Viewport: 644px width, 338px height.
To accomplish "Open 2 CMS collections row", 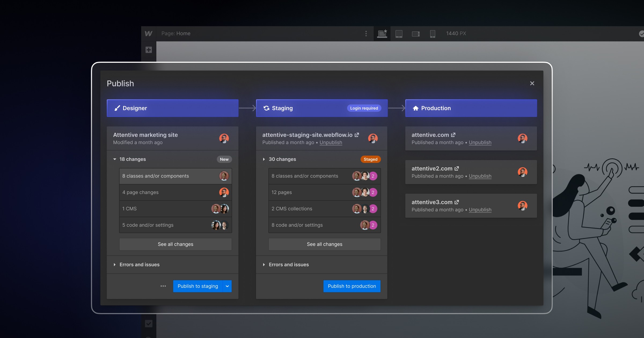I will tap(324, 209).
